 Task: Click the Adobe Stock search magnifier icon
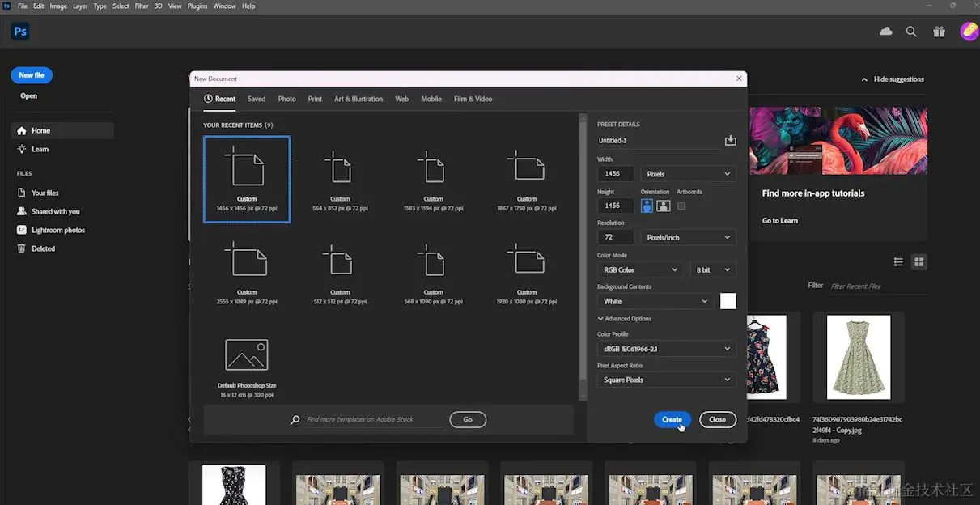point(295,420)
